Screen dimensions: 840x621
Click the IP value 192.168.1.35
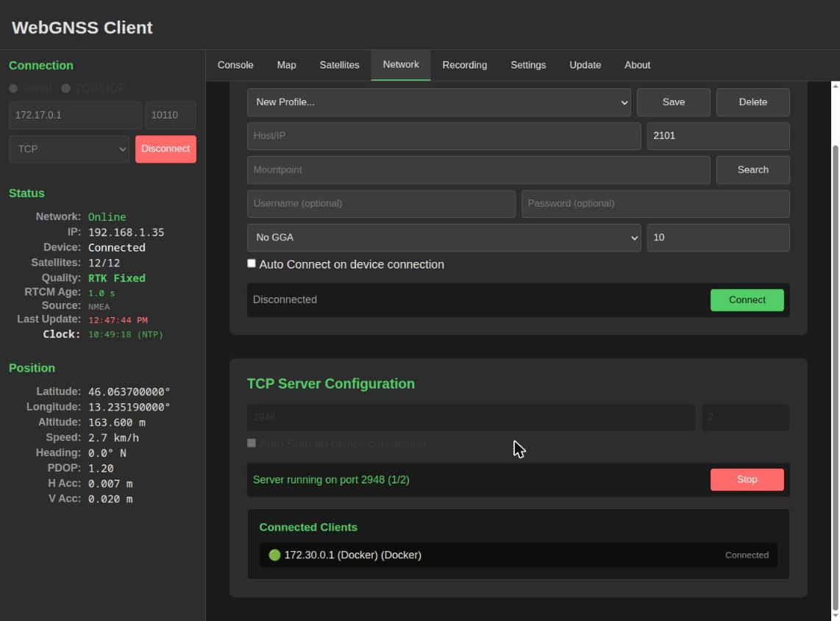coord(126,233)
